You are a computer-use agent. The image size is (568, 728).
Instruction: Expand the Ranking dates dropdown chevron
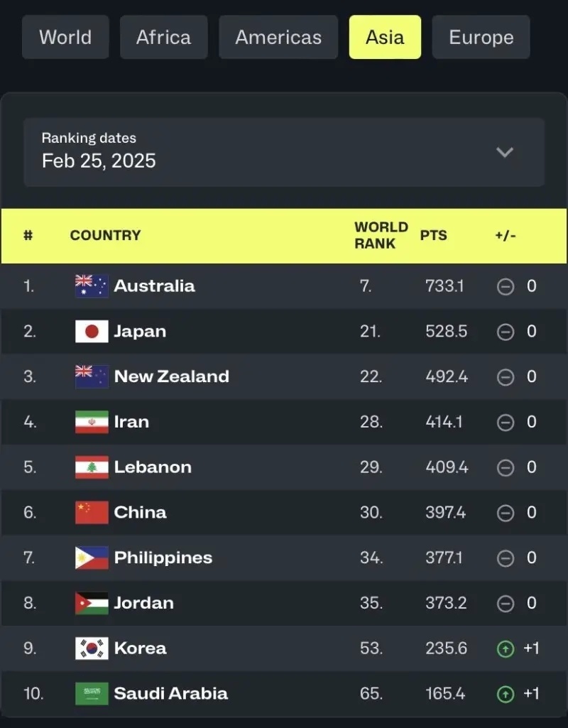coord(505,152)
